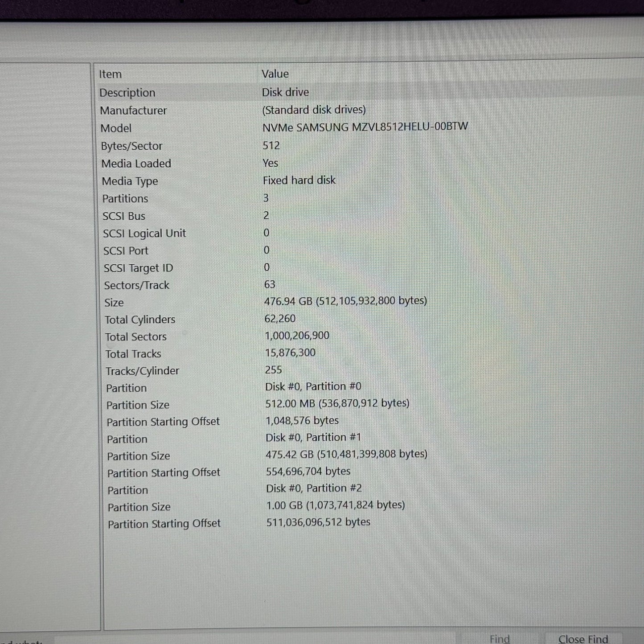The width and height of the screenshot is (644, 644).
Task: Click the Find button
Action: [500, 639]
